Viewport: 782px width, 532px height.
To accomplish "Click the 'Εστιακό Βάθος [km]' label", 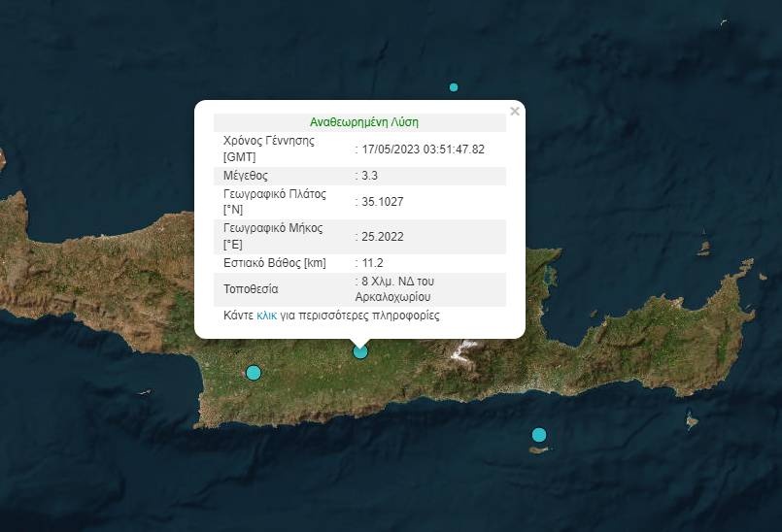I will pyautogui.click(x=275, y=263).
